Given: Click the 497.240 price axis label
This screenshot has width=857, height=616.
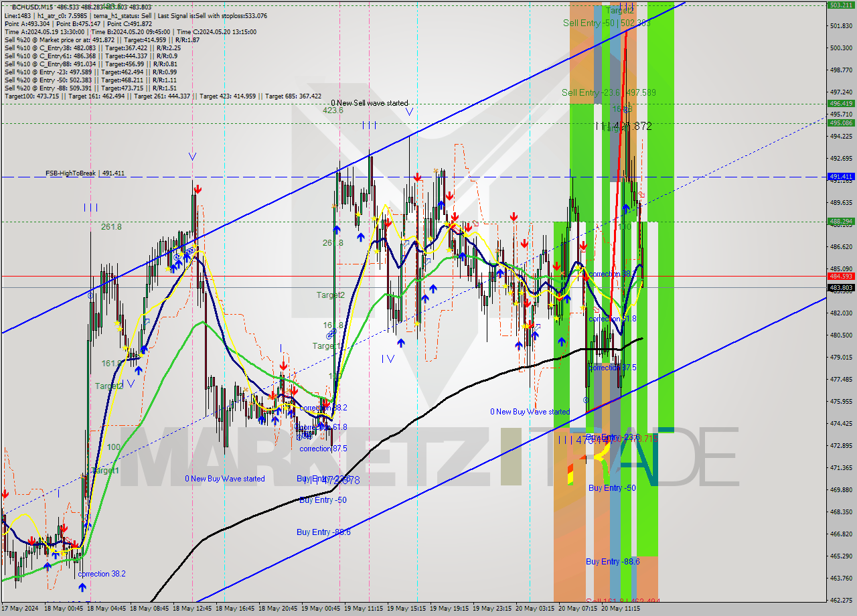Looking at the screenshot, I should (x=841, y=92).
